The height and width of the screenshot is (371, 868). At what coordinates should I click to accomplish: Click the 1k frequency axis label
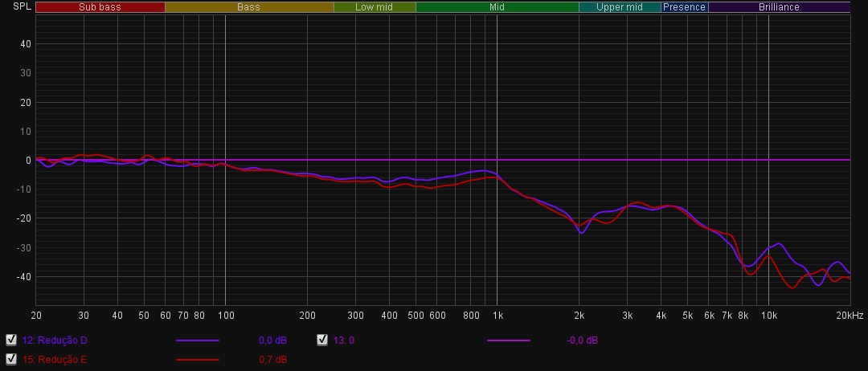point(497,315)
